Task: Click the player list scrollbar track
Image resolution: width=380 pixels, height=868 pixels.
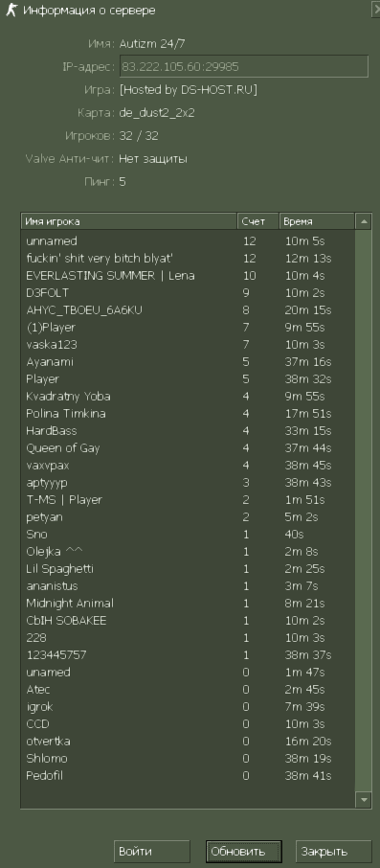Action: [364, 511]
